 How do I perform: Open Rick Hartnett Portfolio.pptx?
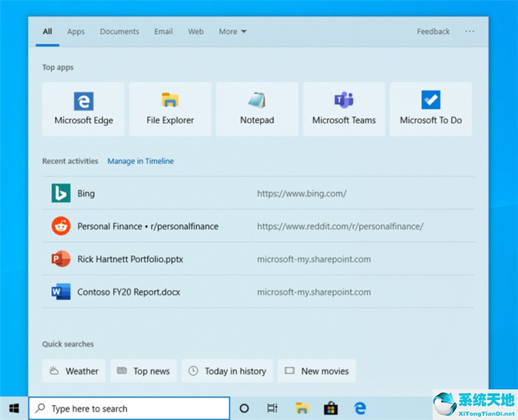tap(258, 258)
